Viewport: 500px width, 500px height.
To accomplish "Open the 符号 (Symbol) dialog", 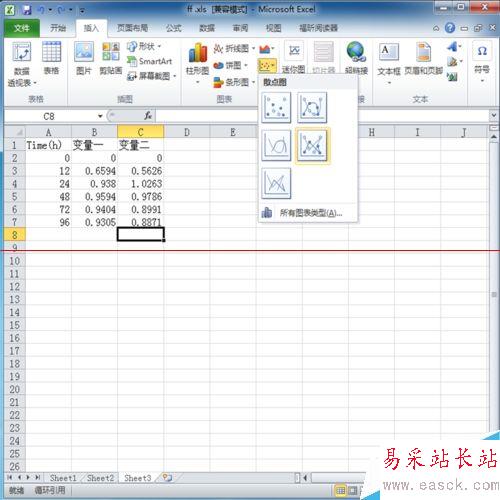I will [482, 62].
